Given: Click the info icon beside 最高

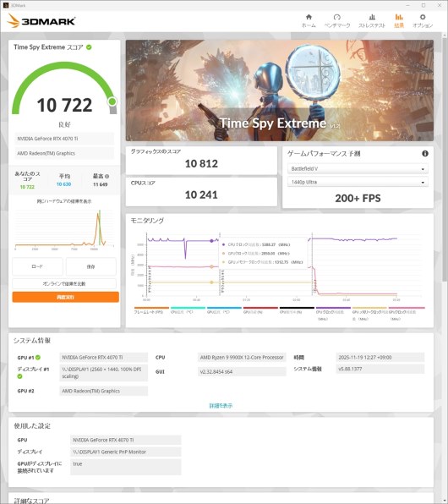Looking at the screenshot, I should pos(107,176).
